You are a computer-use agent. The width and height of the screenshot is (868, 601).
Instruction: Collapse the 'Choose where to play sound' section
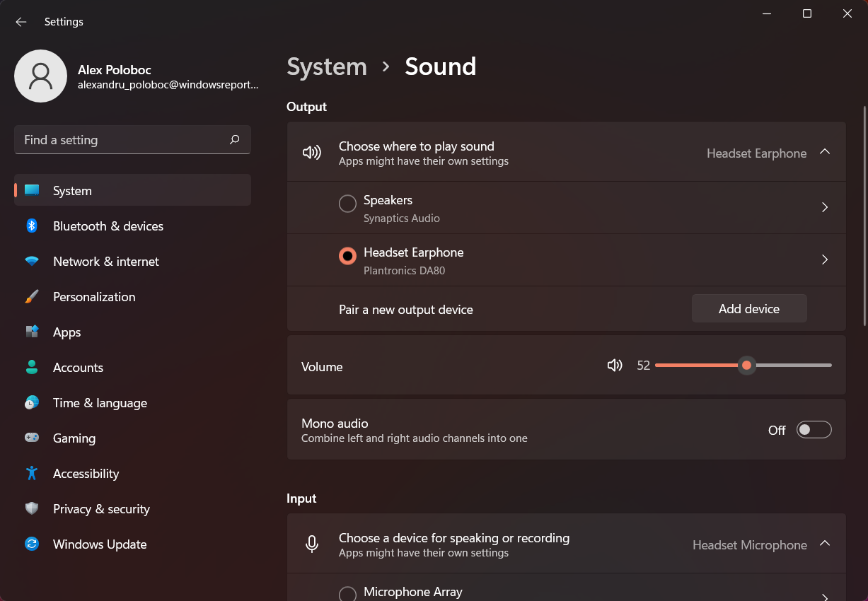pos(824,151)
